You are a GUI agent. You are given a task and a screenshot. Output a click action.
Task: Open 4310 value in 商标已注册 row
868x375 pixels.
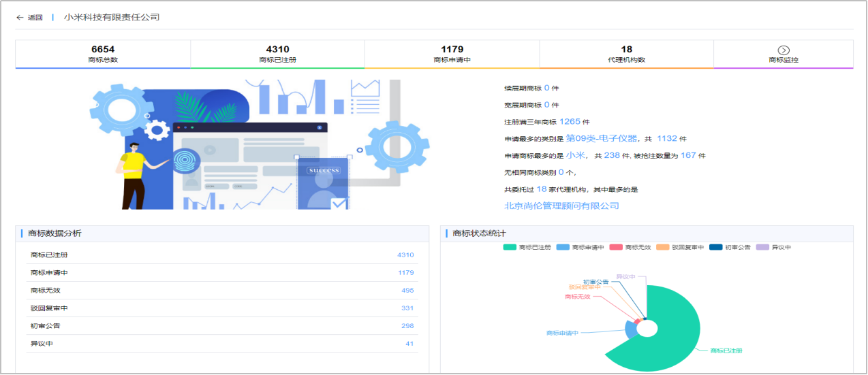405,255
